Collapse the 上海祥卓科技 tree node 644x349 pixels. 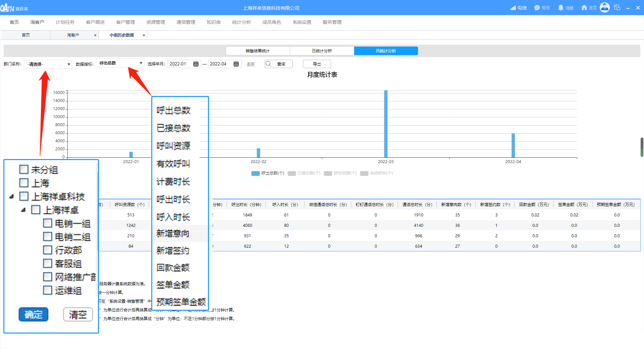pyautogui.click(x=11, y=197)
